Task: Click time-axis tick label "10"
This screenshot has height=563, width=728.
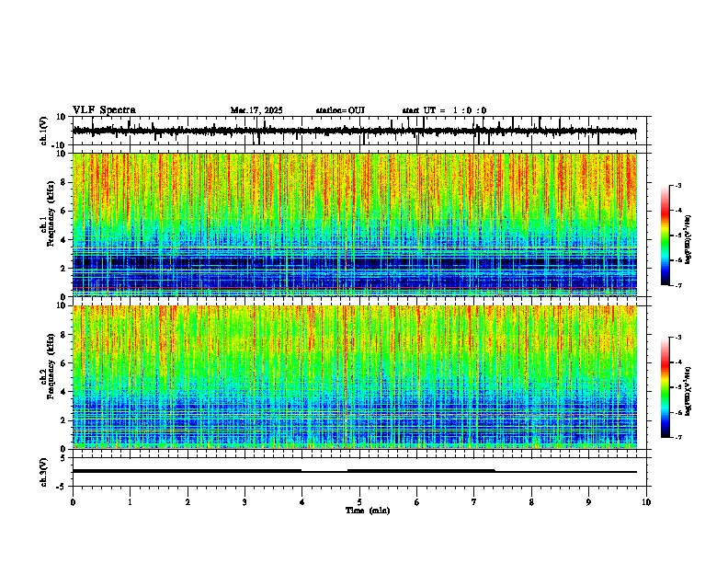Action: point(646,502)
